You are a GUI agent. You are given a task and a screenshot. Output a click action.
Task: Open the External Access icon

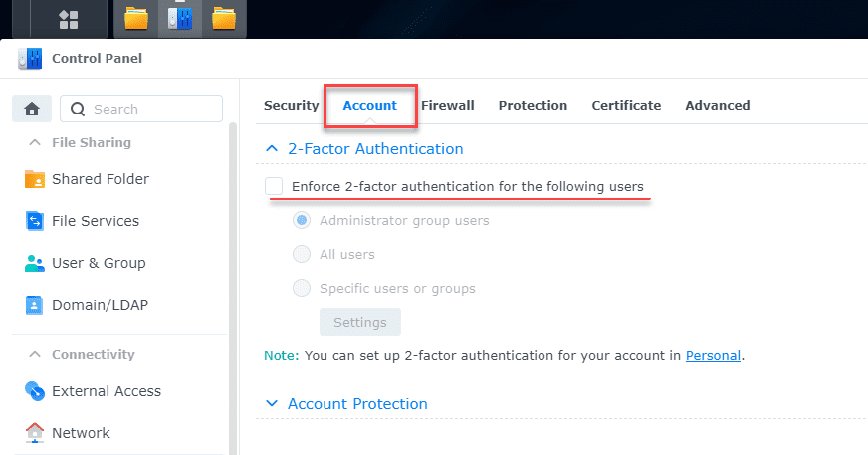pos(35,391)
